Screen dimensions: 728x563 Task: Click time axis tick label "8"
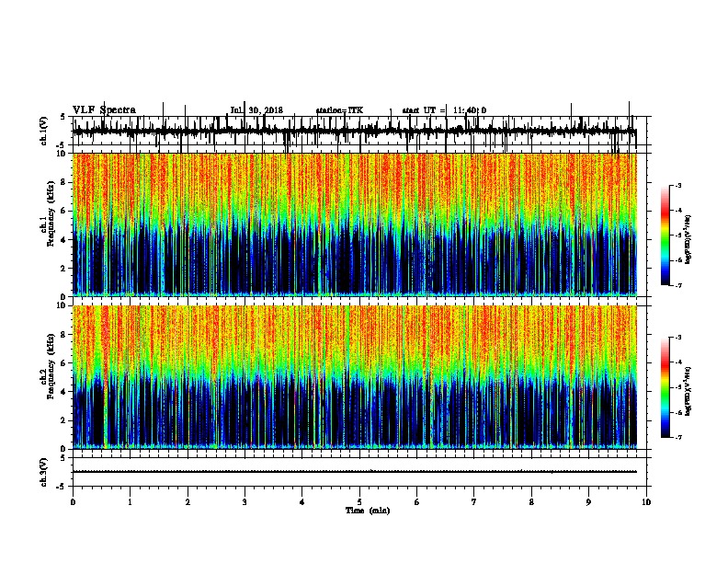click(531, 502)
